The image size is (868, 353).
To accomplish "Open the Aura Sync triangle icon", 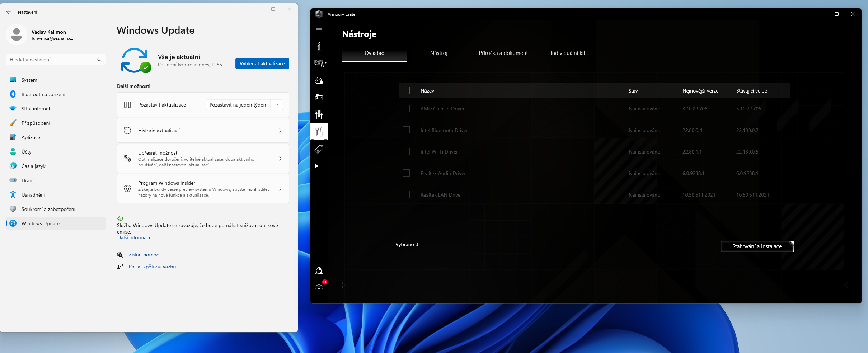I will (x=319, y=80).
